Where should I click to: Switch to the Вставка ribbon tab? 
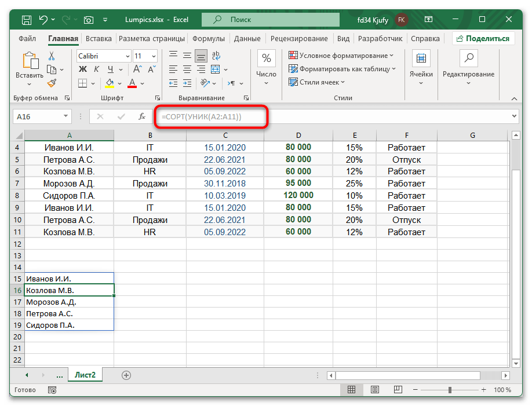click(x=98, y=38)
